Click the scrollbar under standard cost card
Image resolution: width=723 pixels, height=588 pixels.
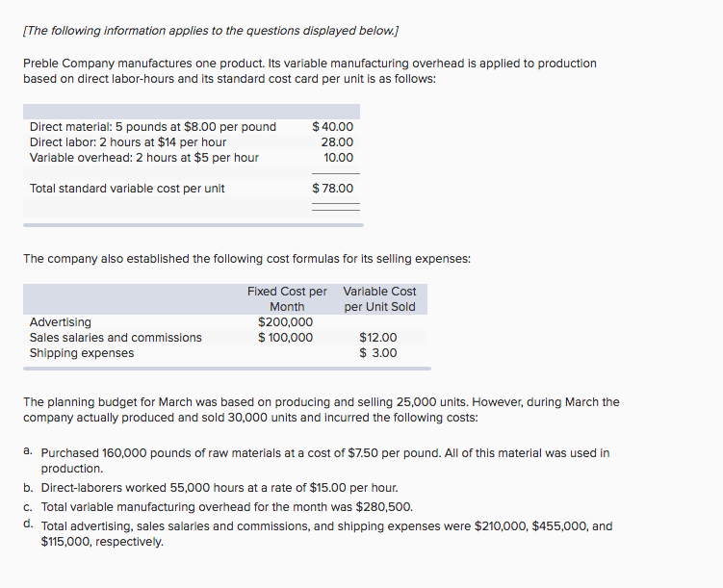pyautogui.click(x=194, y=225)
